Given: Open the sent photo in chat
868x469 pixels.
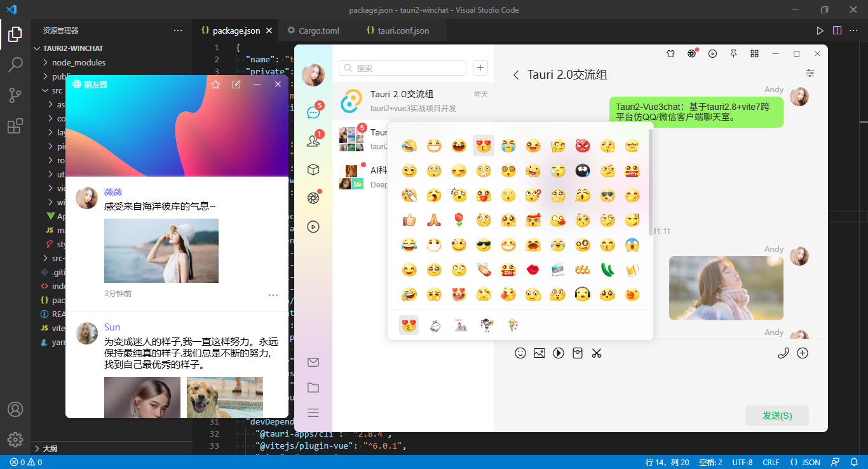Looking at the screenshot, I should tap(726, 288).
